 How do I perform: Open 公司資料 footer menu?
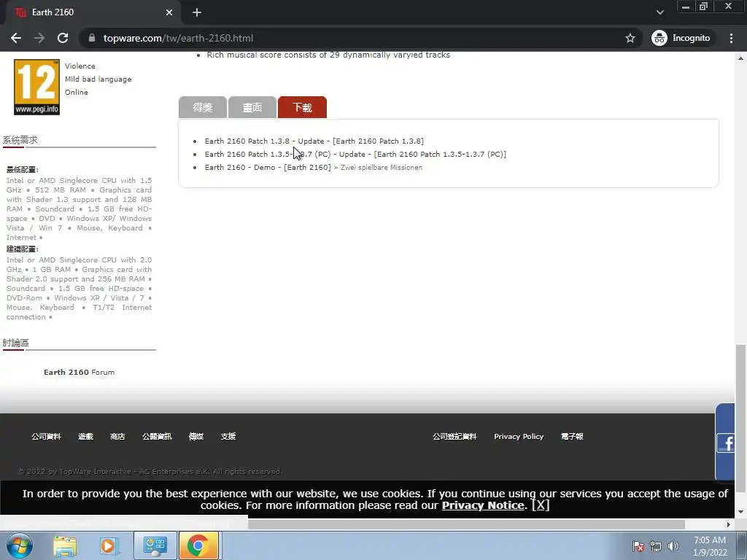pos(46,436)
